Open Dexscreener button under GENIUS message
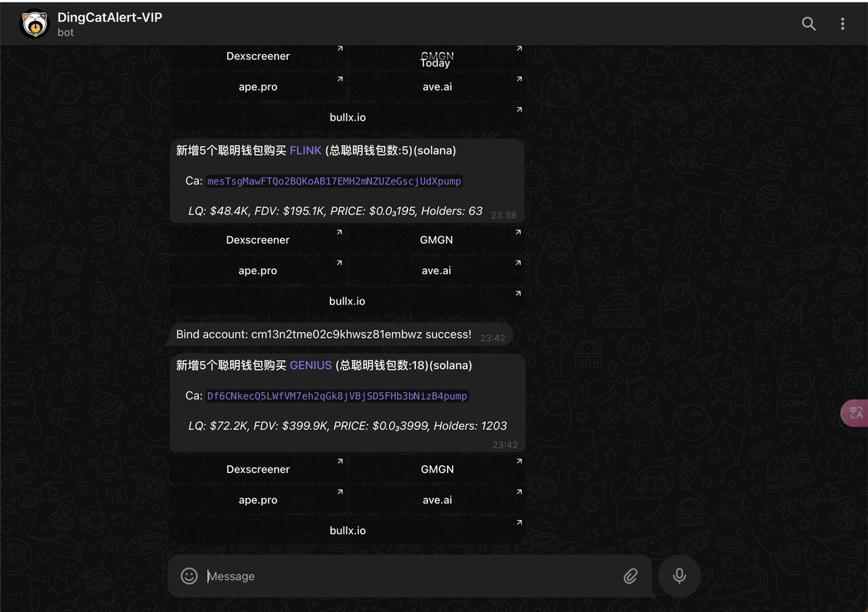Image resolution: width=868 pixels, height=612 pixels. 258,469
